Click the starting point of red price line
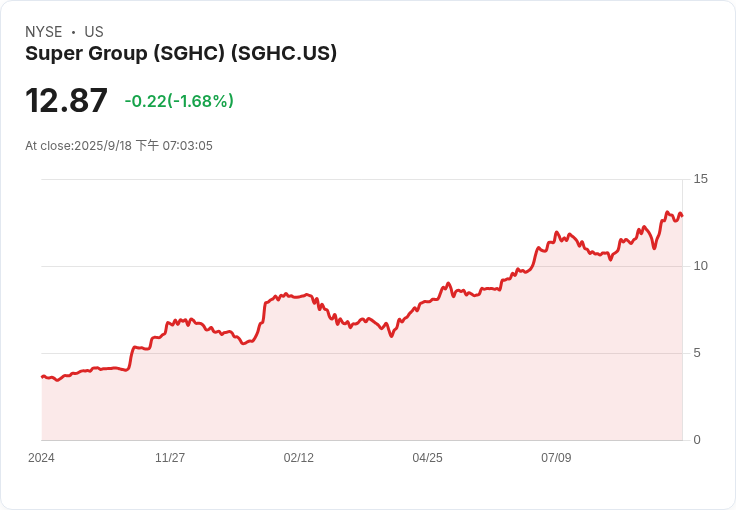The image size is (736, 510). tap(42, 377)
